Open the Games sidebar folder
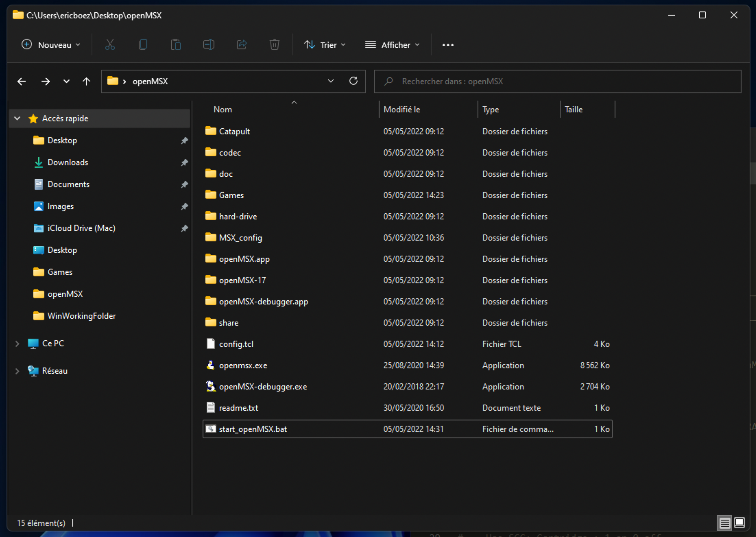The height and width of the screenshot is (537, 756). pyautogui.click(x=60, y=272)
